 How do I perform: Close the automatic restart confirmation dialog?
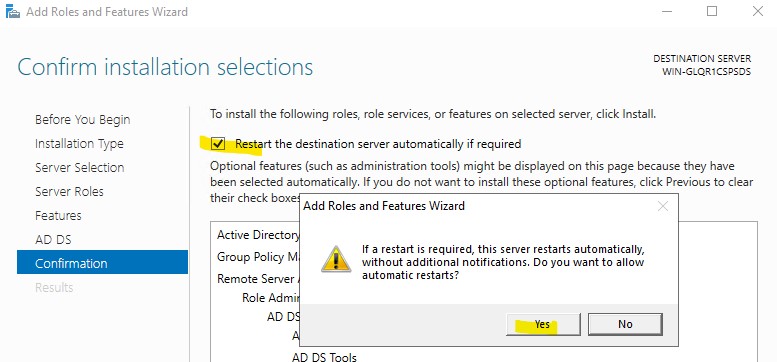coord(663,206)
